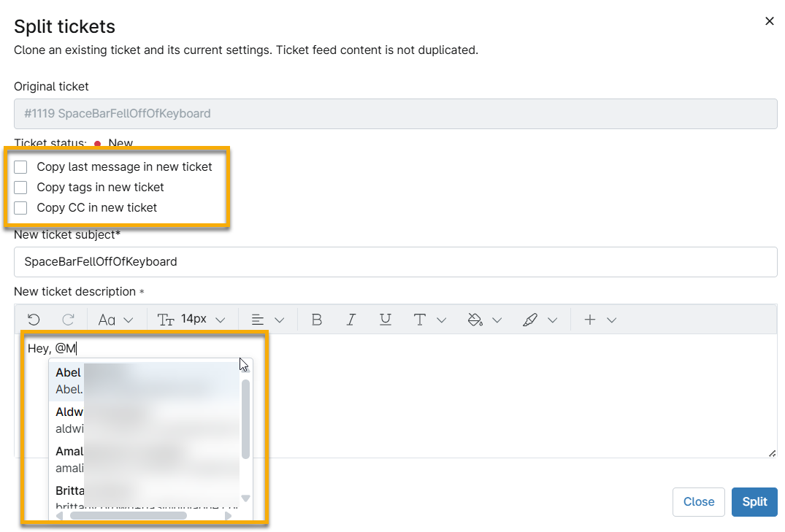Click the mention list horizontal scrollbar
785x532 pixels.
tap(128, 516)
